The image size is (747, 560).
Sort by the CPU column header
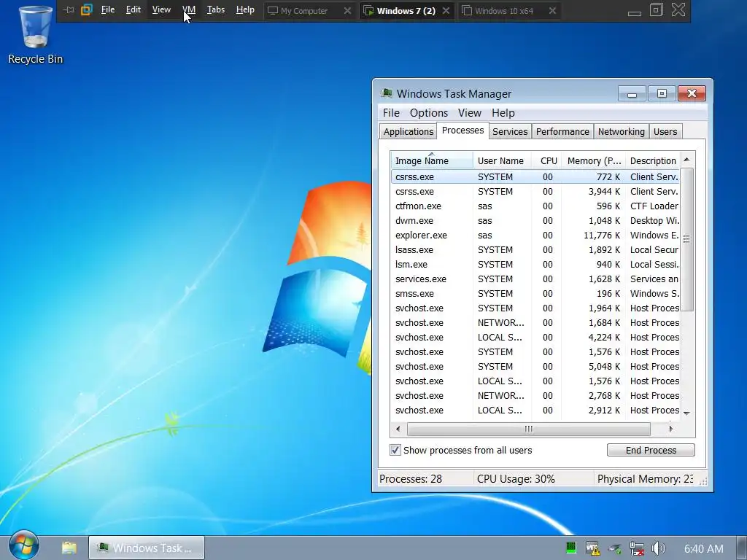click(x=547, y=160)
